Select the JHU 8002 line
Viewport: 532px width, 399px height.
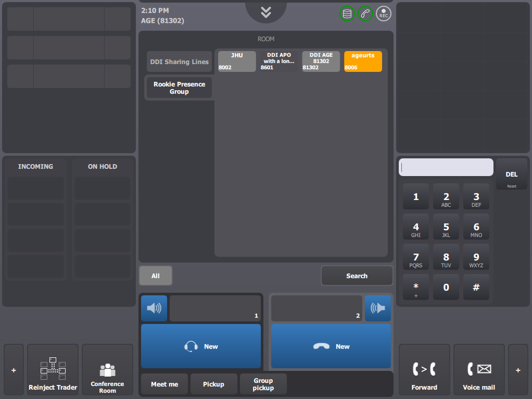[x=237, y=61]
